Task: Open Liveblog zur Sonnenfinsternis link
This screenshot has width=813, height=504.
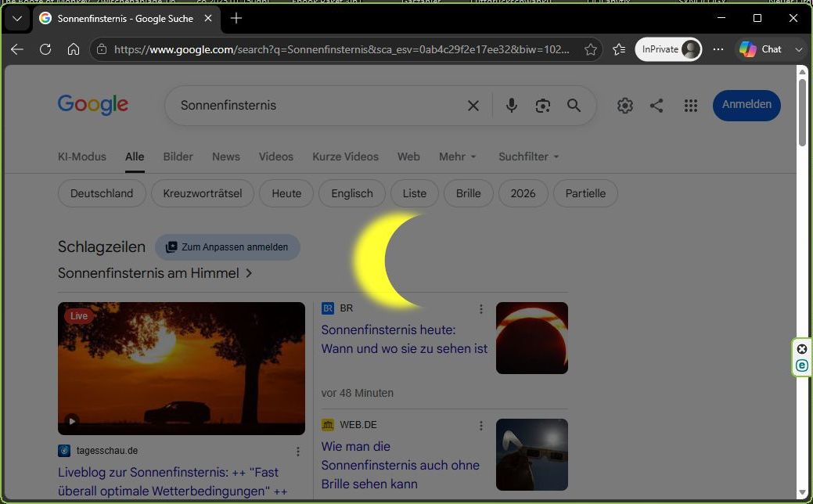Action: (x=172, y=482)
